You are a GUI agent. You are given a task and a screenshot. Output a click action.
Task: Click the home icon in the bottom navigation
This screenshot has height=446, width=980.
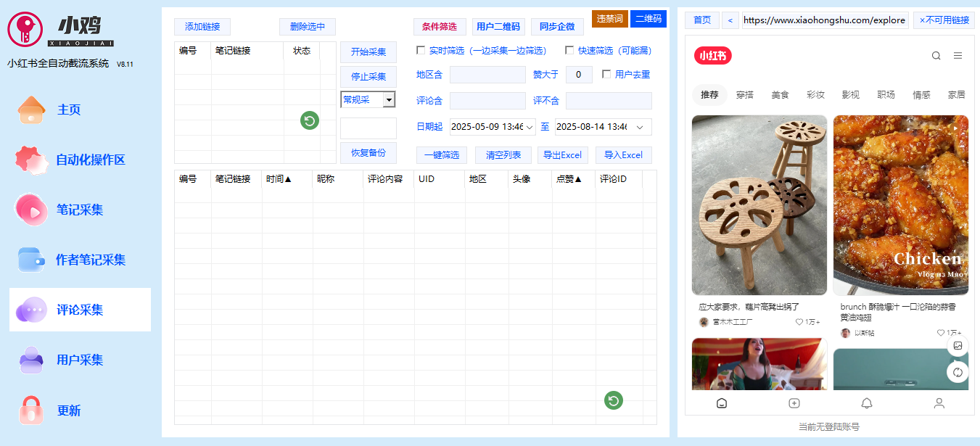tap(721, 403)
